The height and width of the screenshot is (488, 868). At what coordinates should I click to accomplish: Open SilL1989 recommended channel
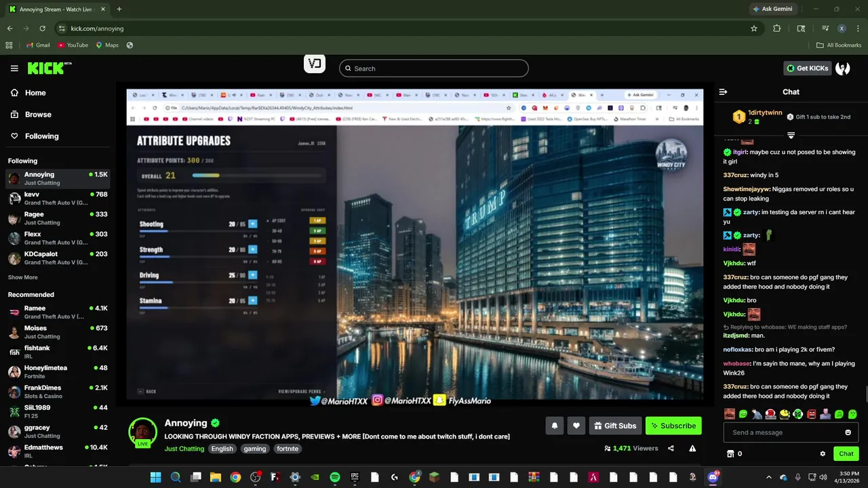click(x=57, y=411)
